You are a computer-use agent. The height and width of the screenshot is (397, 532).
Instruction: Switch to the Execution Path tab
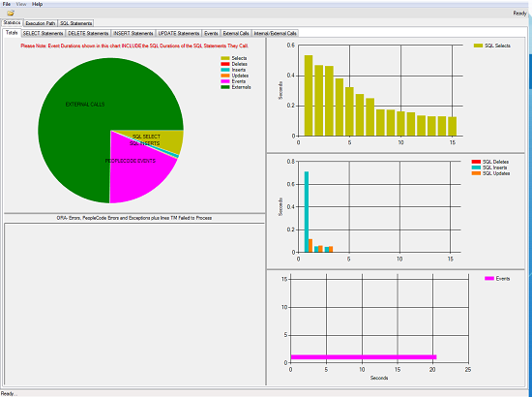coord(41,23)
